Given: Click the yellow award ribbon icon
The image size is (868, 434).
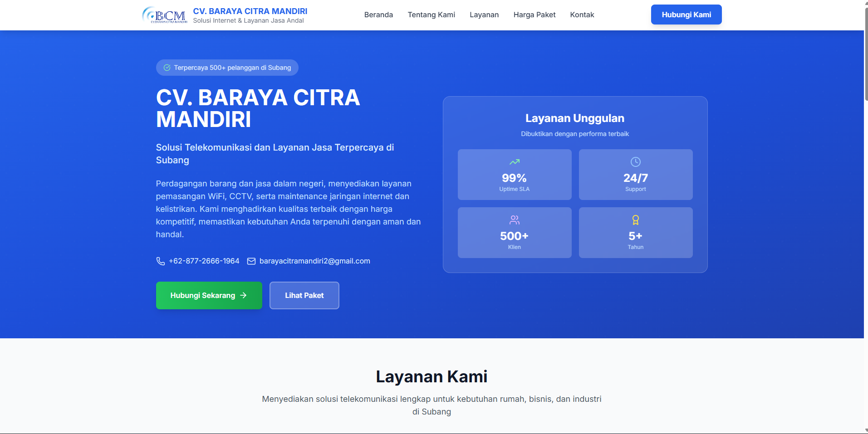Looking at the screenshot, I should [635, 220].
